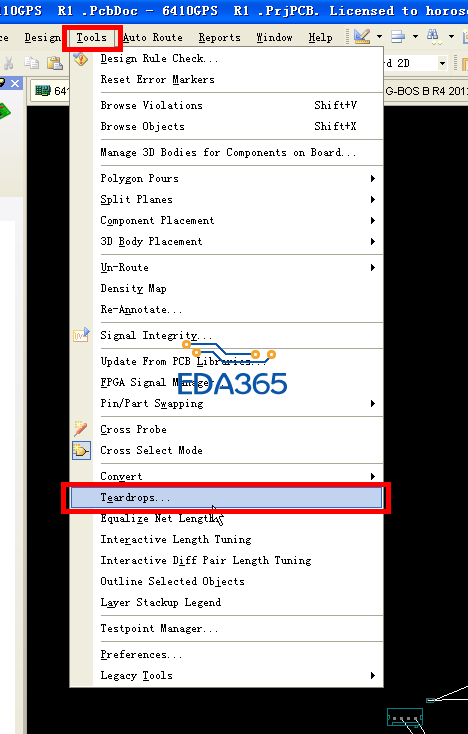Open the 2D view configuration dropdown
The width and height of the screenshot is (468, 734).
pyautogui.click(x=442, y=63)
